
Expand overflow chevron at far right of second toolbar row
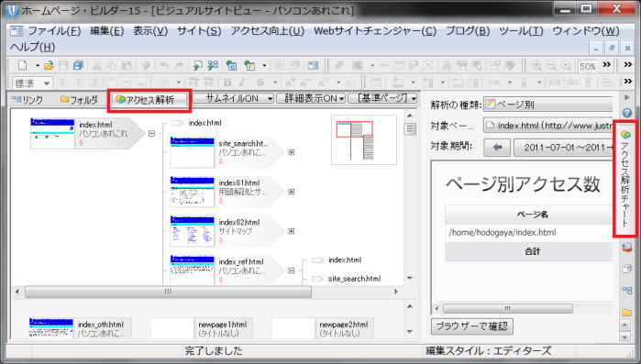[x=628, y=82]
